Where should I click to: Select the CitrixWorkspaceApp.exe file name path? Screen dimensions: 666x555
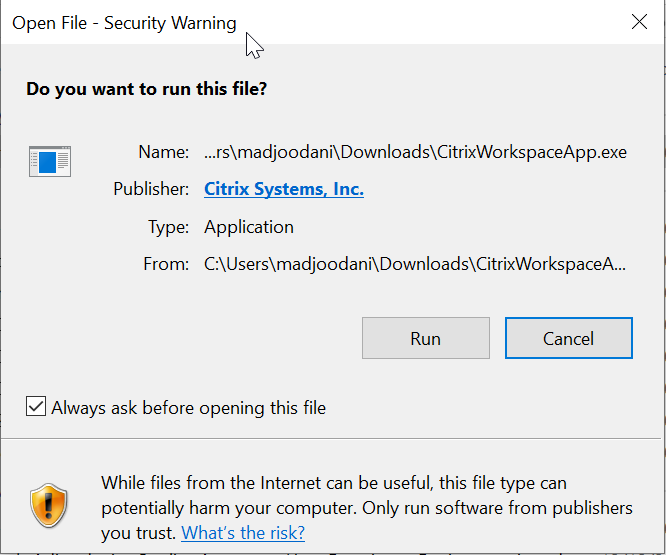pyautogui.click(x=415, y=152)
